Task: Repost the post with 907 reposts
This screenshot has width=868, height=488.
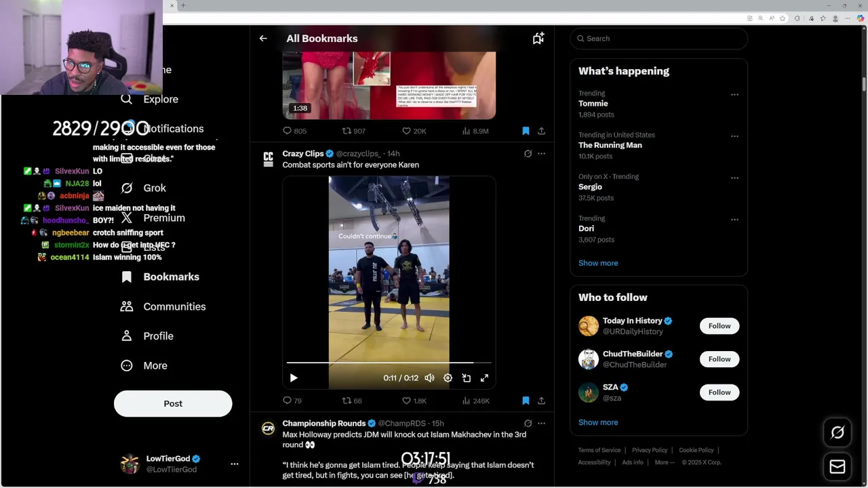Action: click(353, 131)
